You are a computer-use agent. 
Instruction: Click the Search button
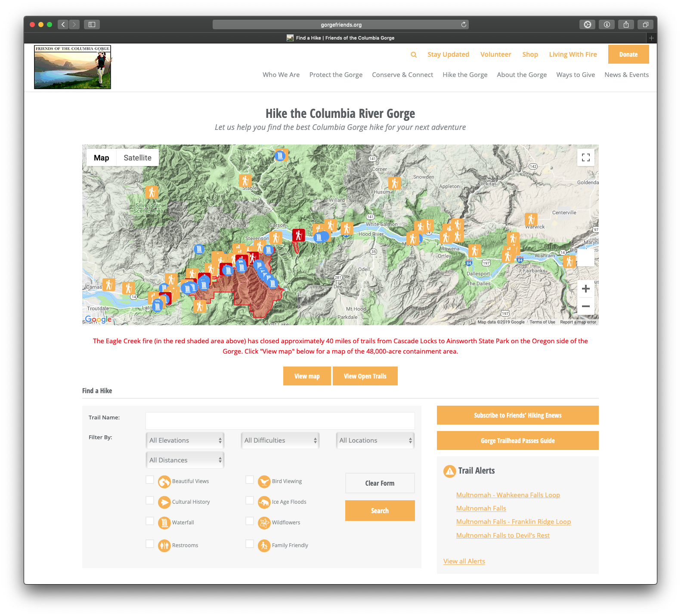[x=380, y=511]
